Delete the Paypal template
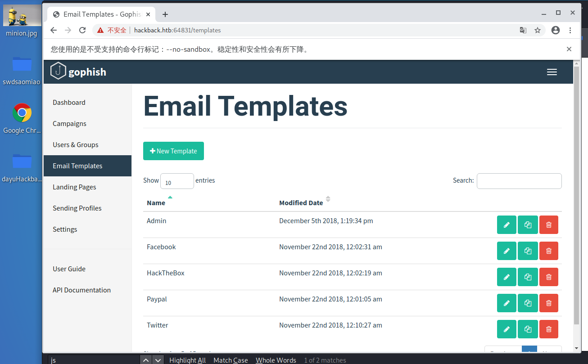Screen dimensions: 588x364 coord(549,303)
